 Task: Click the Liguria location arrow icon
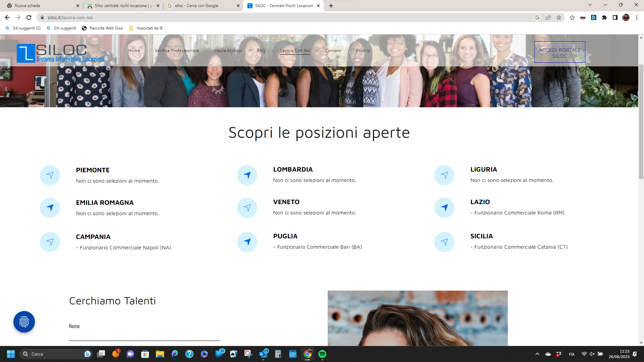click(444, 175)
